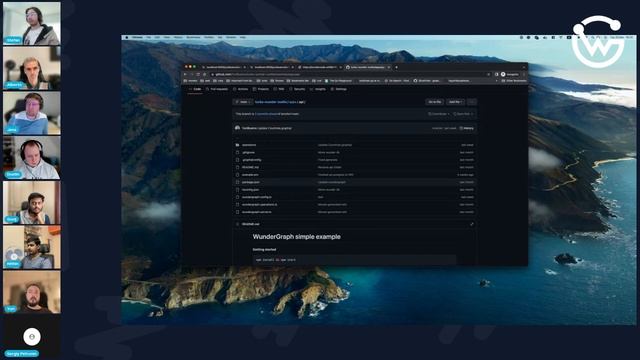Open the .graphqlconfig file
Image resolution: width=640 pixels, height=360 pixels.
[x=251, y=160]
